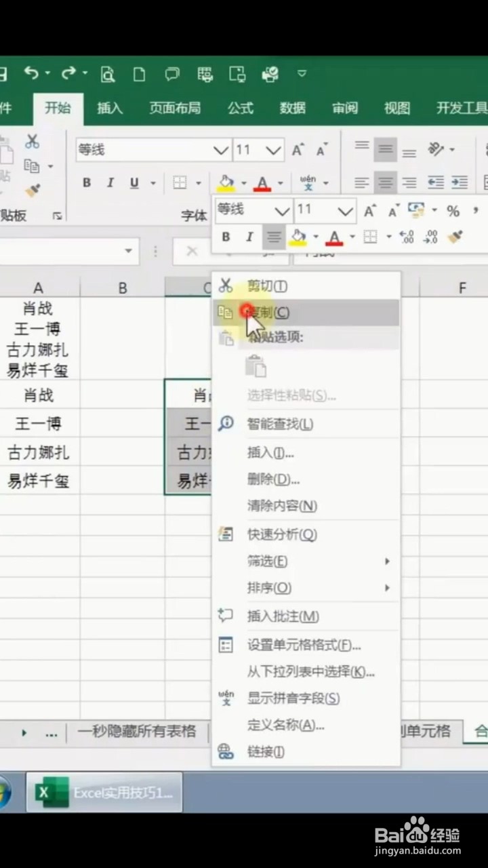Select 删除(D)... in context menu
Screen dimensions: 488x868
[306, 479]
